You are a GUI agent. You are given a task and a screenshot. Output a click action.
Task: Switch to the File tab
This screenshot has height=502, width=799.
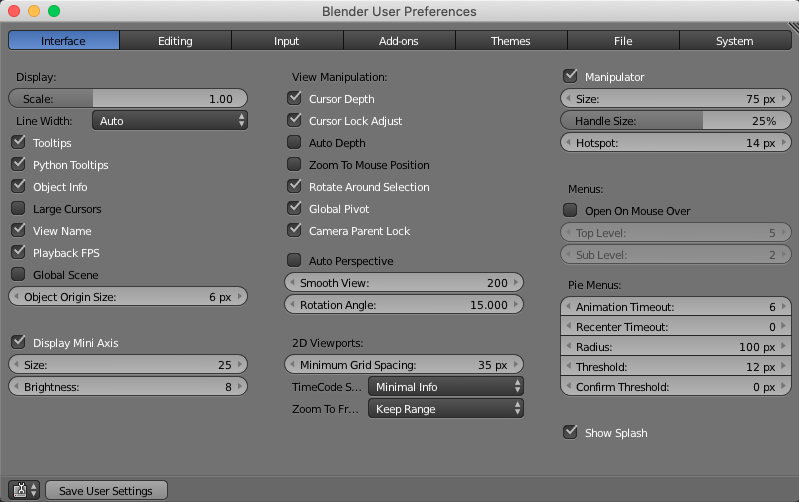click(623, 40)
